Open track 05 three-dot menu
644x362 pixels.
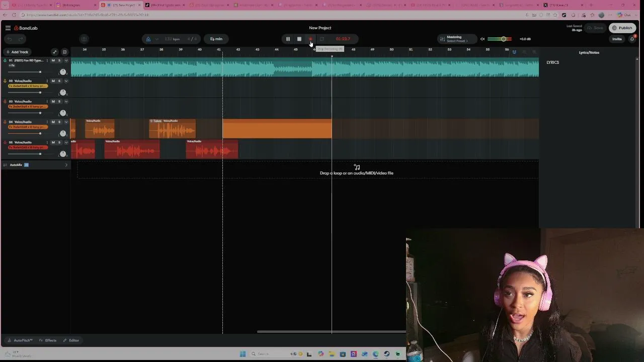pyautogui.click(x=47, y=143)
